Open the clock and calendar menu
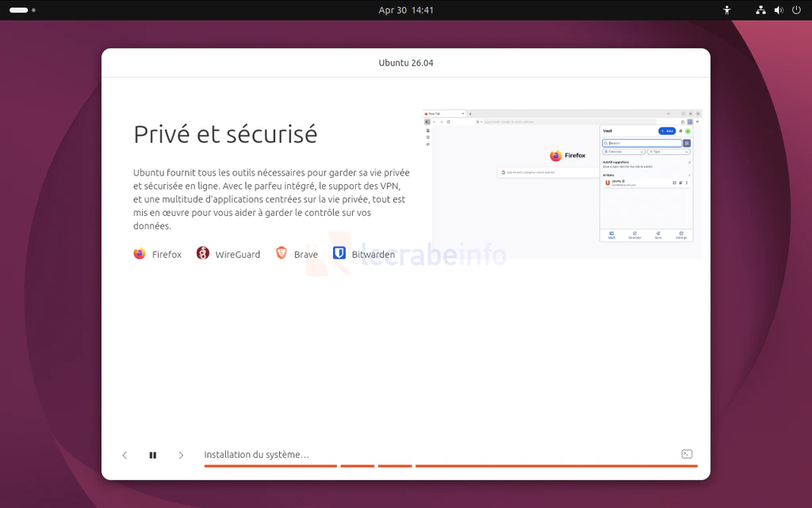The width and height of the screenshot is (812, 508). click(x=406, y=10)
